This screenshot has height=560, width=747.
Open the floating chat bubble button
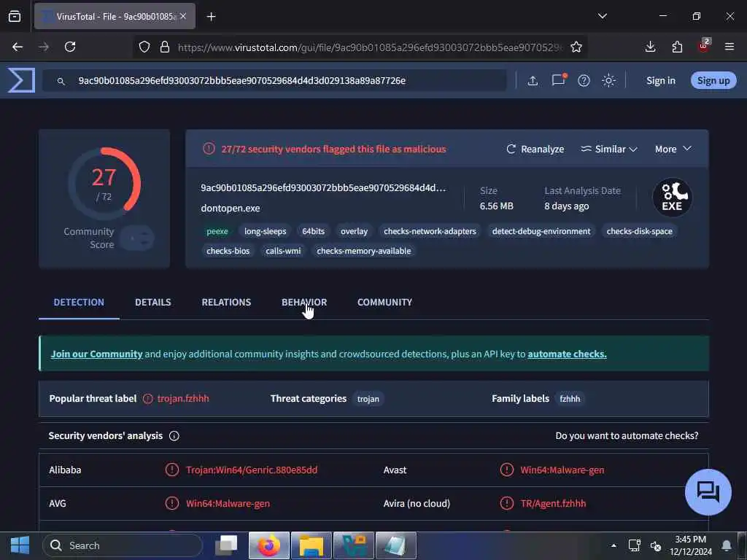point(708,492)
